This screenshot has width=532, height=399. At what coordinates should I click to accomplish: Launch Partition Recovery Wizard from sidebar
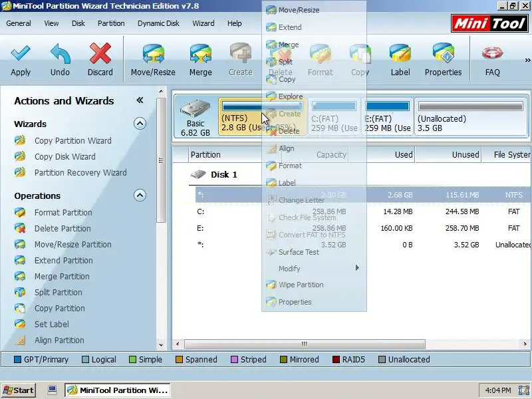click(x=80, y=173)
